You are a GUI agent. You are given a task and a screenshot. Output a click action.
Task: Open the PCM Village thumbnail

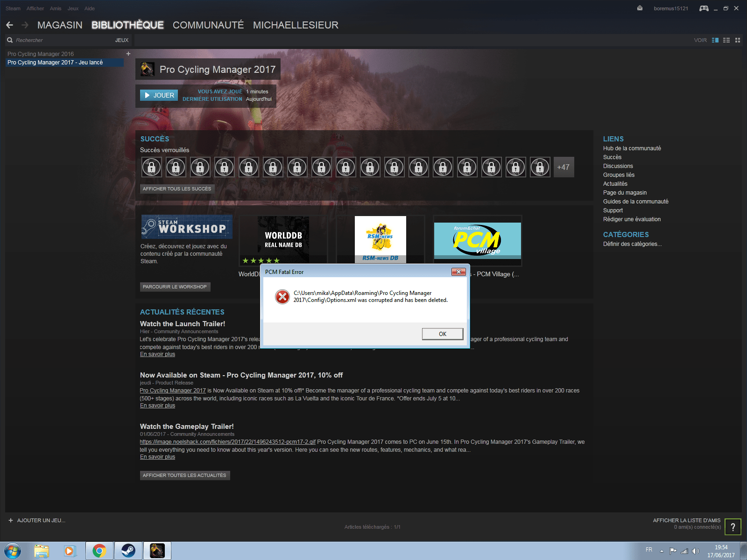(x=478, y=240)
